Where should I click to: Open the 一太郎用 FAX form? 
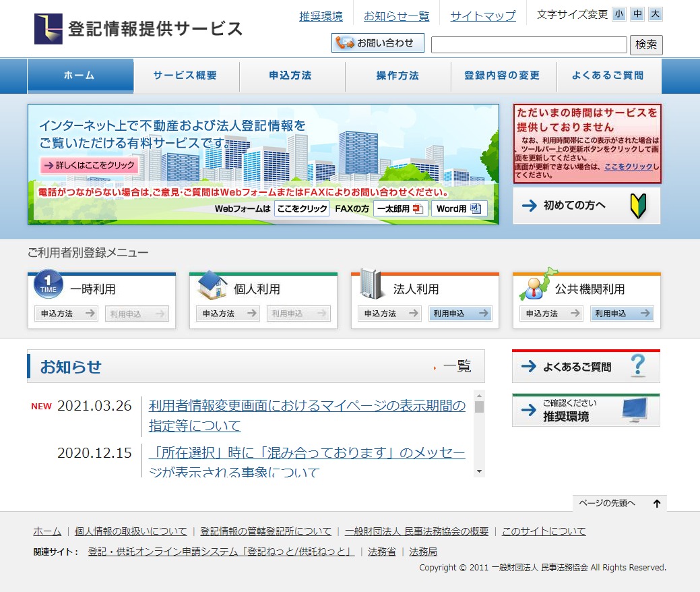pyautogui.click(x=401, y=209)
